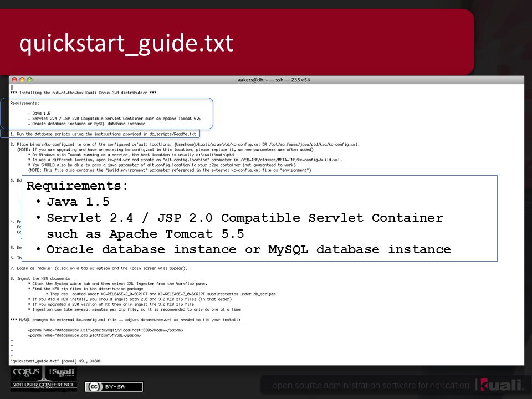This screenshot has height=399, width=532.
Task: Click small '- Java 1.5' line in the terminal
Action: (x=39, y=113)
